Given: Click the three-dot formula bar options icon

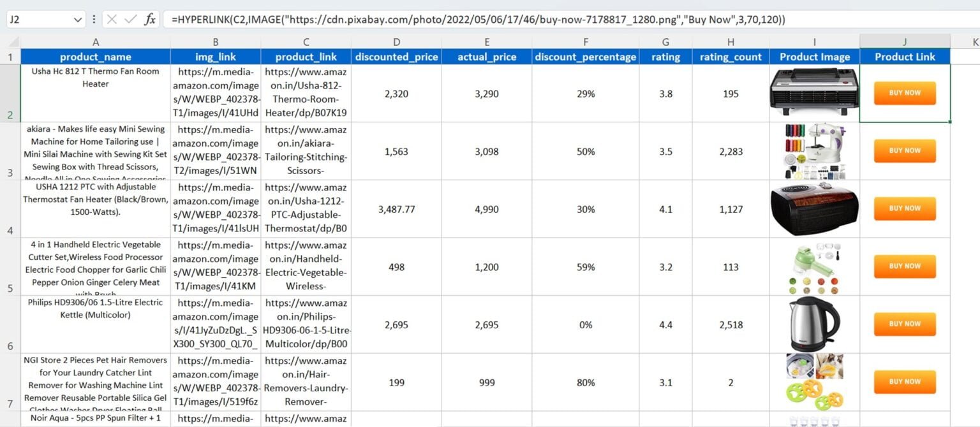Looking at the screenshot, I should [94, 18].
